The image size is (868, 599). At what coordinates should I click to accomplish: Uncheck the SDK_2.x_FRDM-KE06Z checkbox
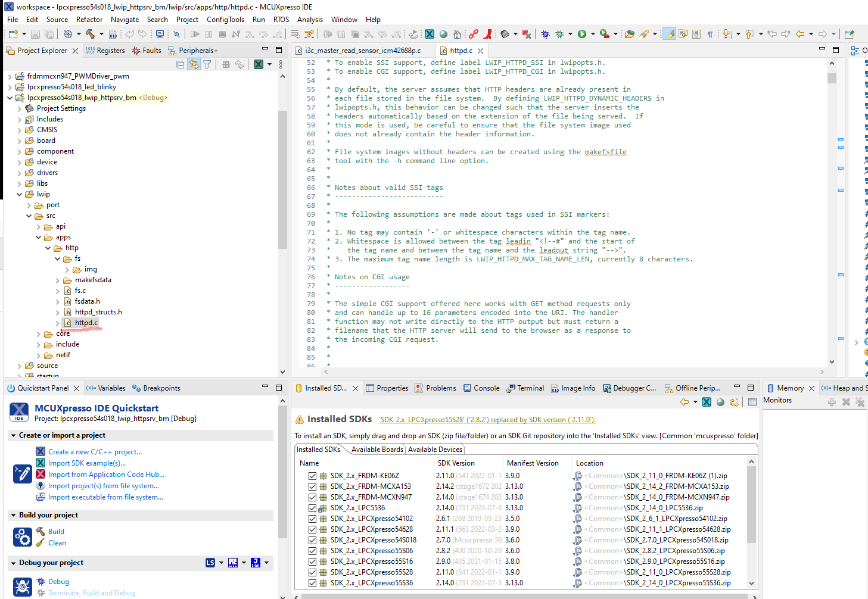[x=312, y=476]
